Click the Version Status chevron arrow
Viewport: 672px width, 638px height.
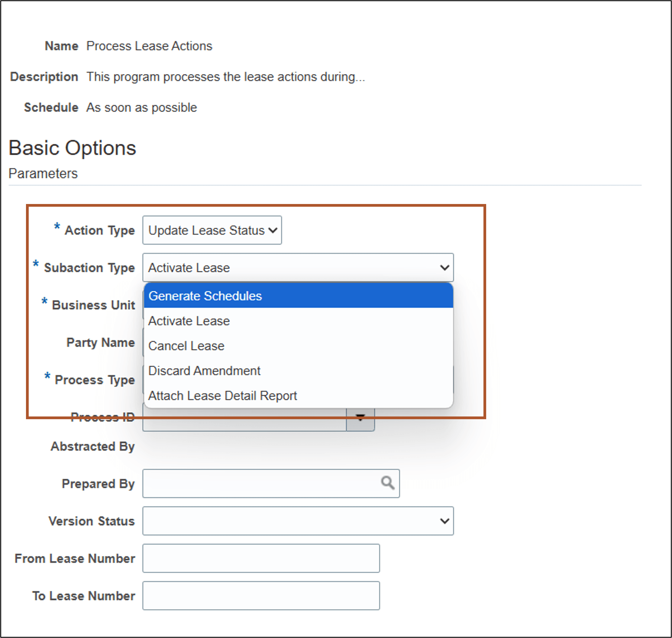(x=444, y=521)
